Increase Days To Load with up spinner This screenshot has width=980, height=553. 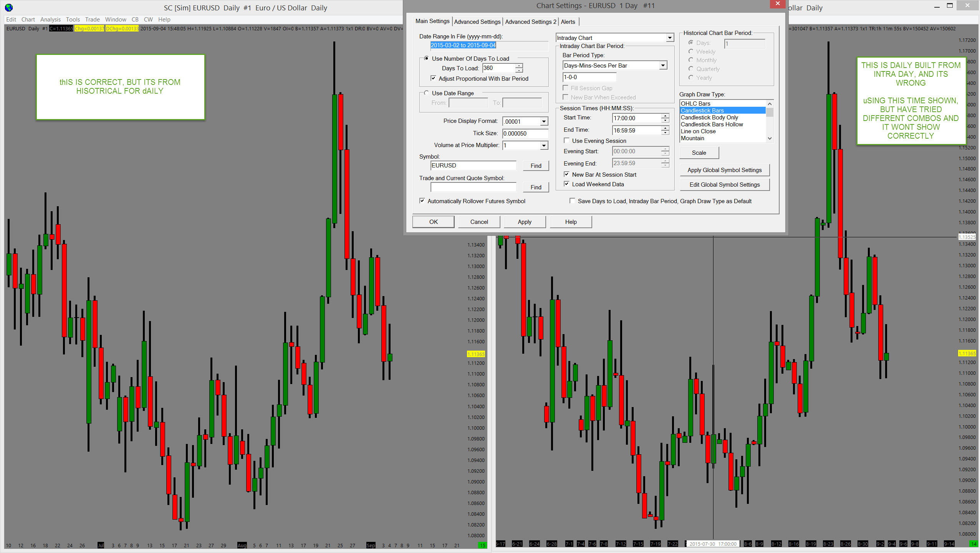[x=519, y=66]
